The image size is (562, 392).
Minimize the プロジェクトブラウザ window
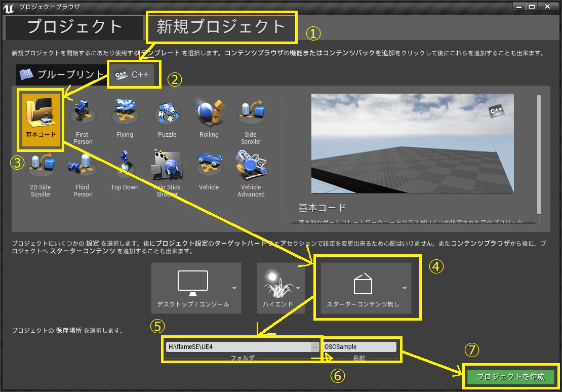pos(518,7)
